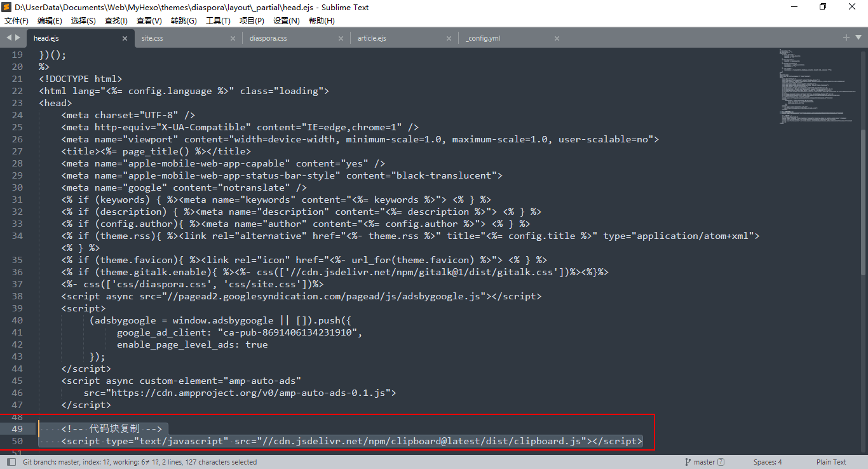Screen dimensions: 868x469
Task: Open the 选择(S) menu
Action: 83,21
